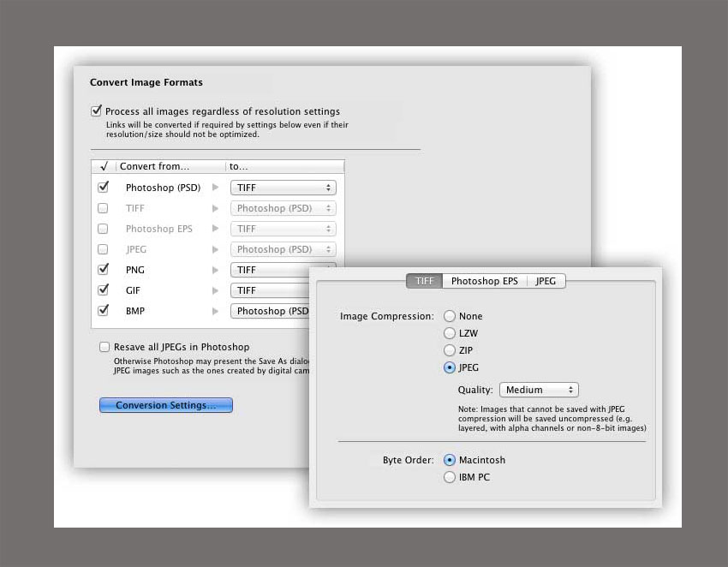728x567 pixels.
Task: Click arrow icon in the BMP row
Action: 215,311
